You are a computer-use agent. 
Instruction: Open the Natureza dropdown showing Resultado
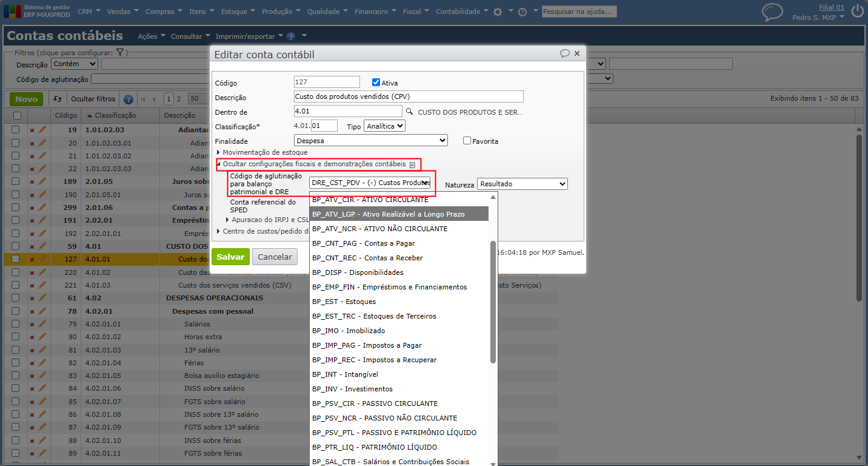pos(522,184)
